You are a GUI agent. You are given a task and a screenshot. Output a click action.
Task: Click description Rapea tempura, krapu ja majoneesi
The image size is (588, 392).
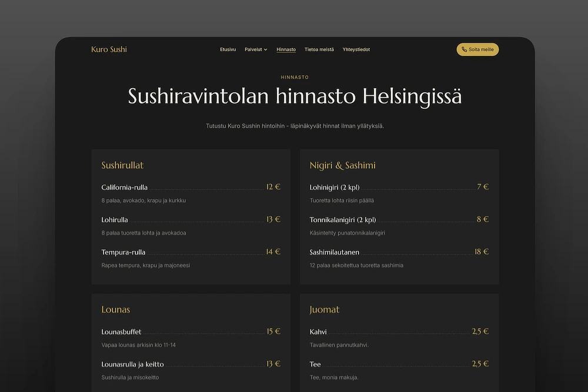(x=145, y=265)
